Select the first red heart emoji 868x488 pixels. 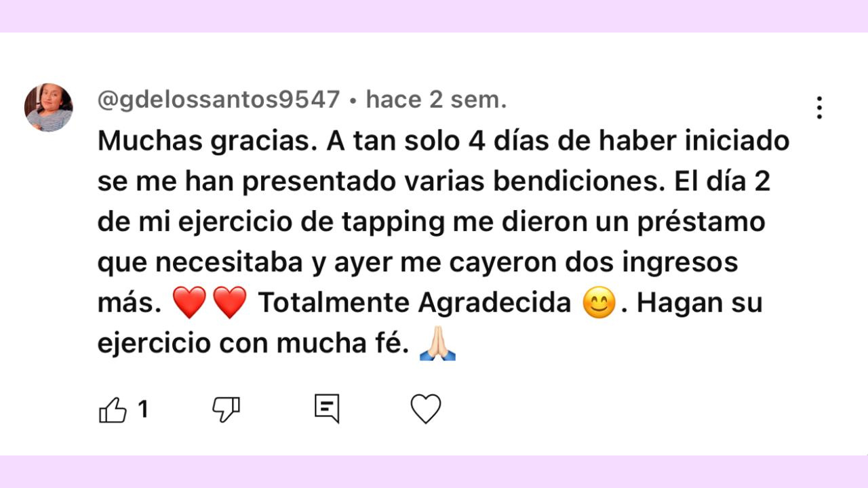tap(190, 304)
